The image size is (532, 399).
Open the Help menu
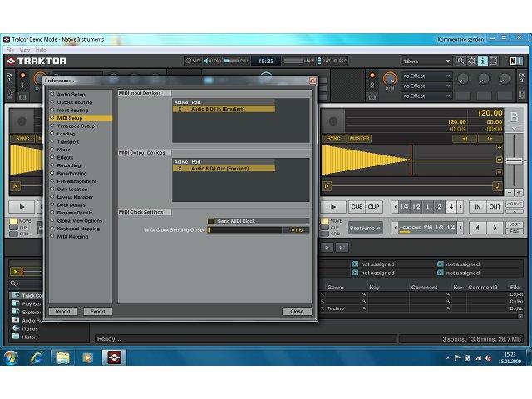41,50
